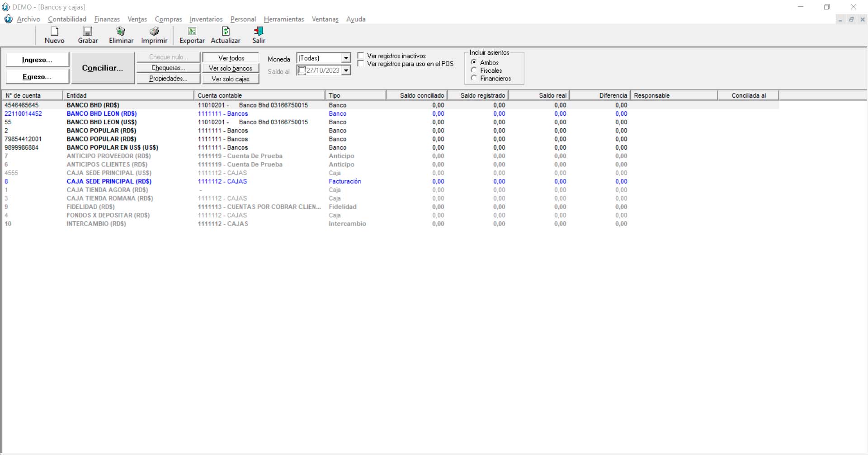Open the Saldo al date picker dropdown
Viewport: 868px width, 455px height.
click(x=346, y=70)
